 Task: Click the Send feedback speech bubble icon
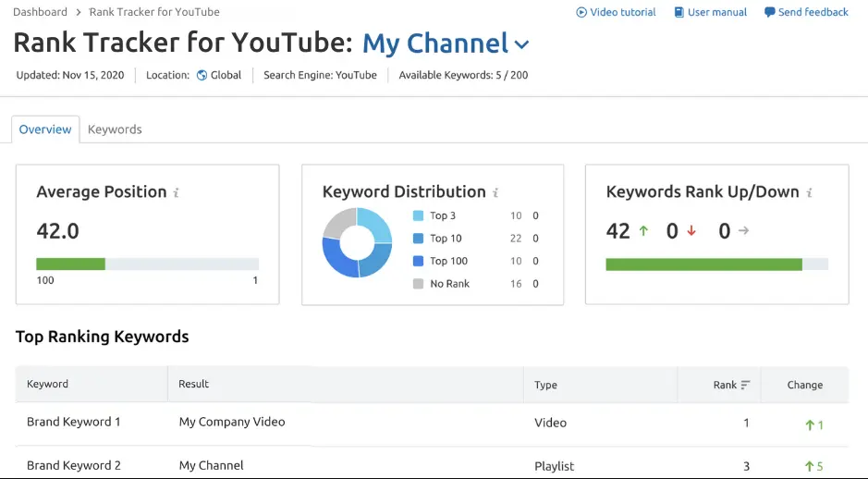(770, 13)
